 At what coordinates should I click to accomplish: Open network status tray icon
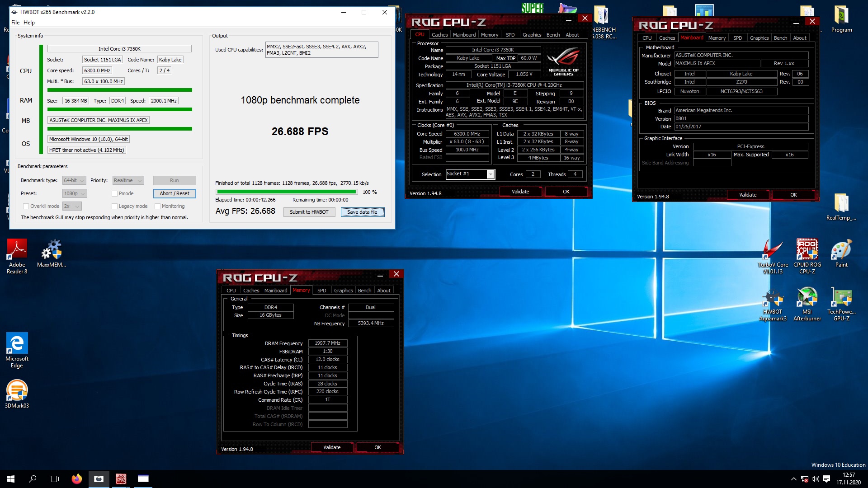tap(805, 479)
